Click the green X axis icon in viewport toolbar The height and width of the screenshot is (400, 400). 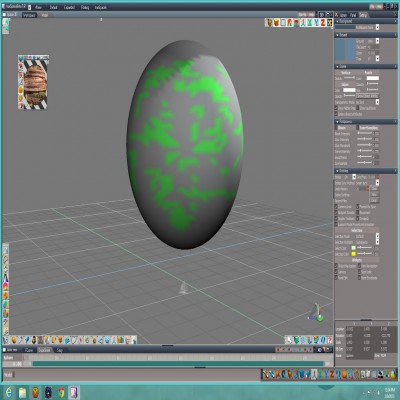[x=310, y=23]
